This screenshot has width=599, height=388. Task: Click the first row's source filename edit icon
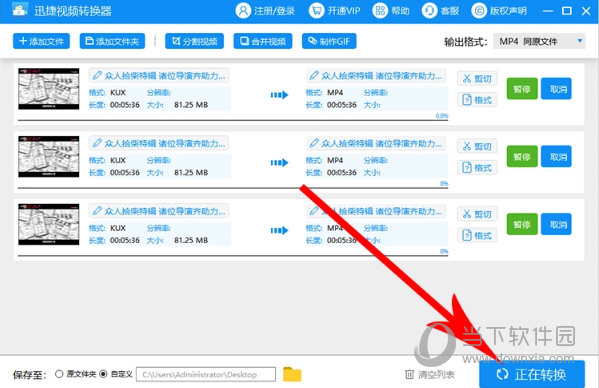pos(97,76)
